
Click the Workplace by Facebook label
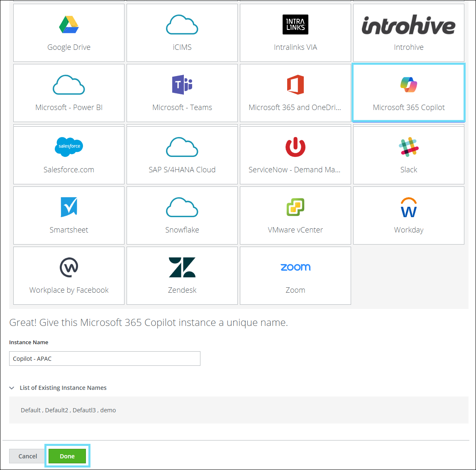(x=69, y=290)
